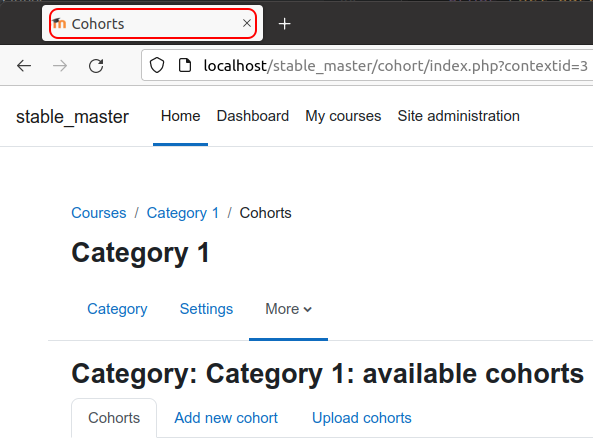Open the Add new cohort tab
Viewport: 593px width, 446px height.
point(226,418)
